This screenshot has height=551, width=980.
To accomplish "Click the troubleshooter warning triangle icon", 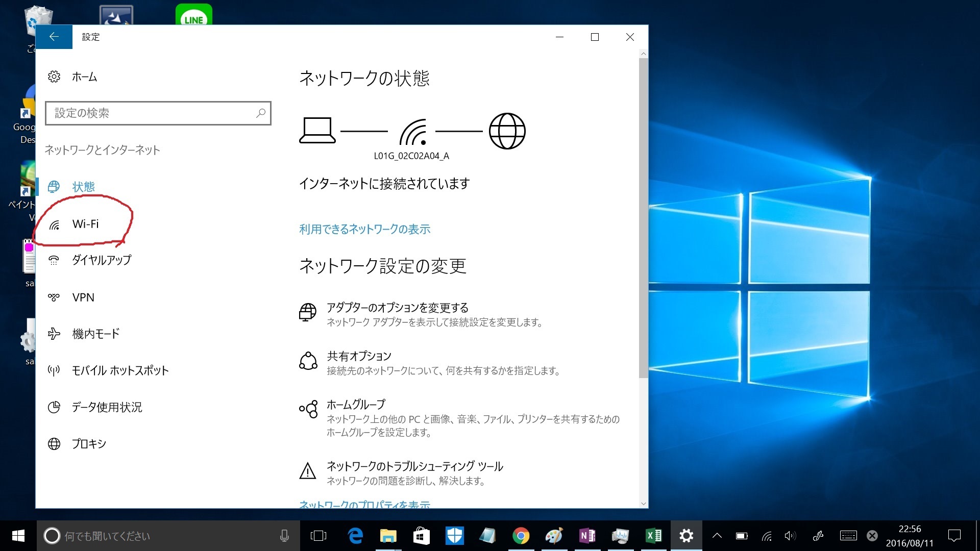I will [308, 471].
